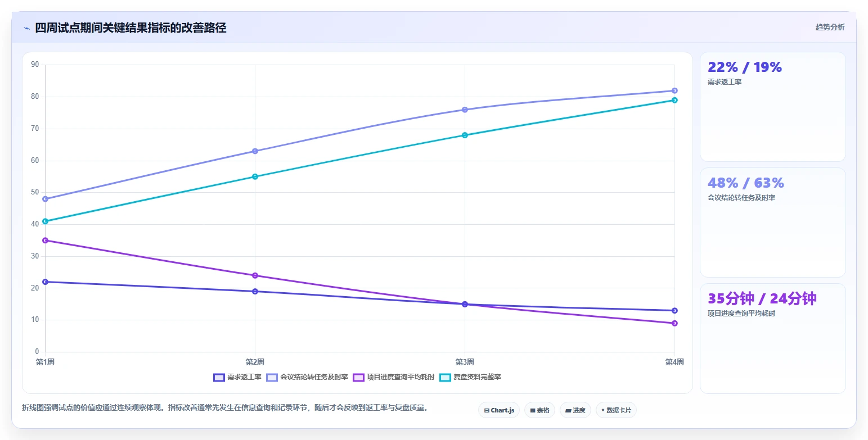Click the 复盘资料完整率 point at 第3周
This screenshot has width=868, height=440.
465,135
